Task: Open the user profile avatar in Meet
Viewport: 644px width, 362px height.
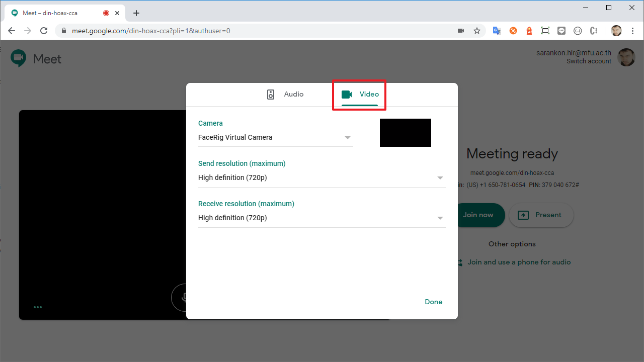Action: pyautogui.click(x=626, y=57)
